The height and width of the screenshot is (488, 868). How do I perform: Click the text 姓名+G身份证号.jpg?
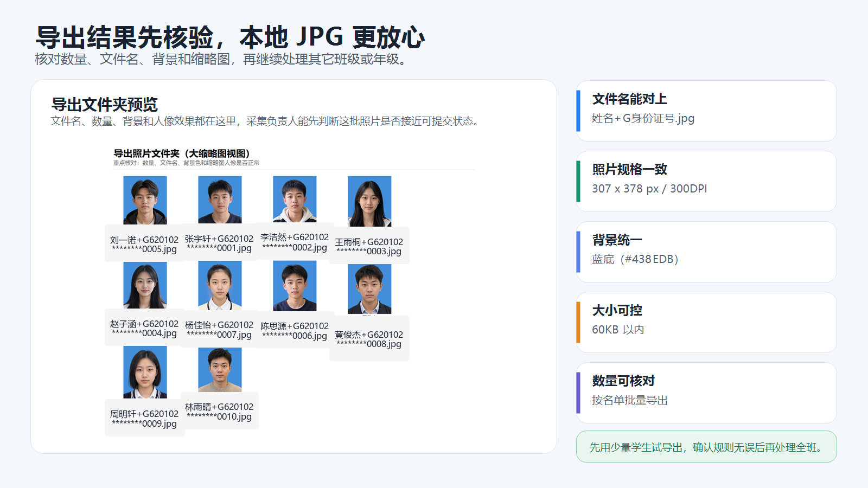643,118
